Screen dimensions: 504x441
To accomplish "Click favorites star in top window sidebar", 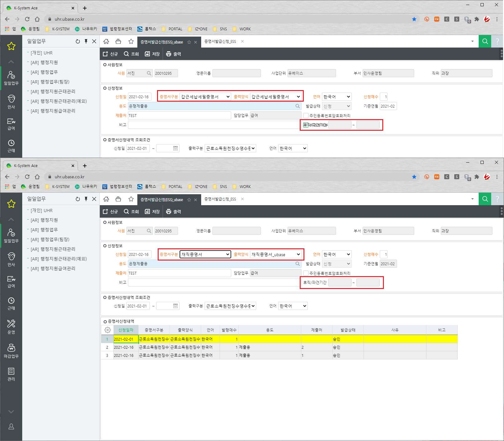I will [x=11, y=46].
